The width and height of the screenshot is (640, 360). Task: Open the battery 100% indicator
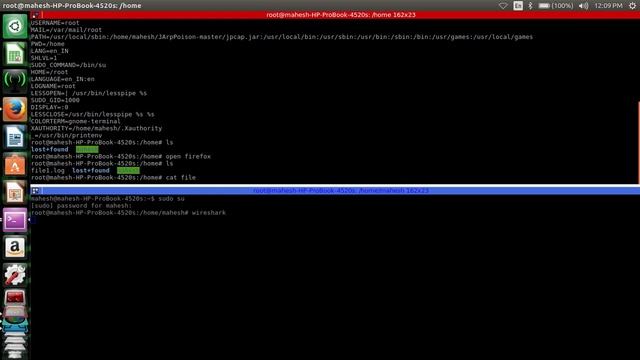[556, 6]
